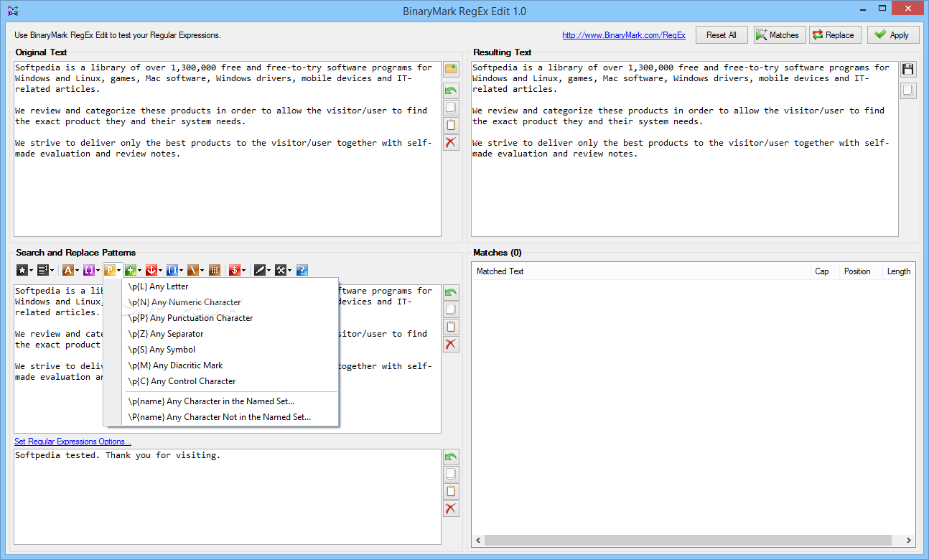Viewport: 929px width, 560px height.
Task: Click the yellow 'P' Unicode category icon
Action: pyautogui.click(x=110, y=270)
